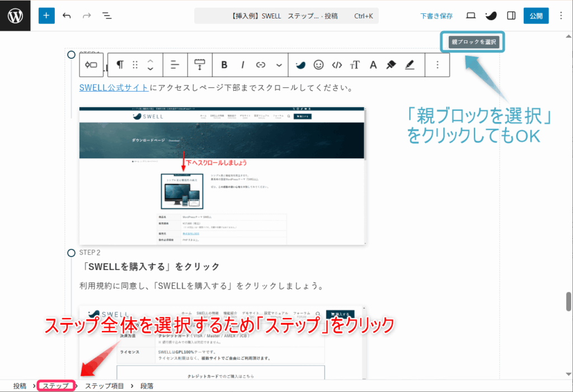573x392 pixels.
Task: Click the highlighter marker pen icon
Action: tap(391, 65)
